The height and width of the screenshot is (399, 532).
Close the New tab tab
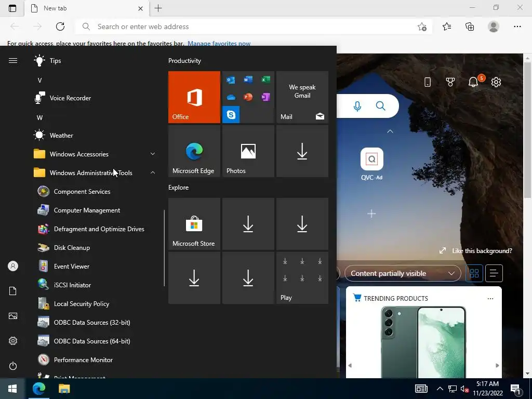tap(140, 8)
